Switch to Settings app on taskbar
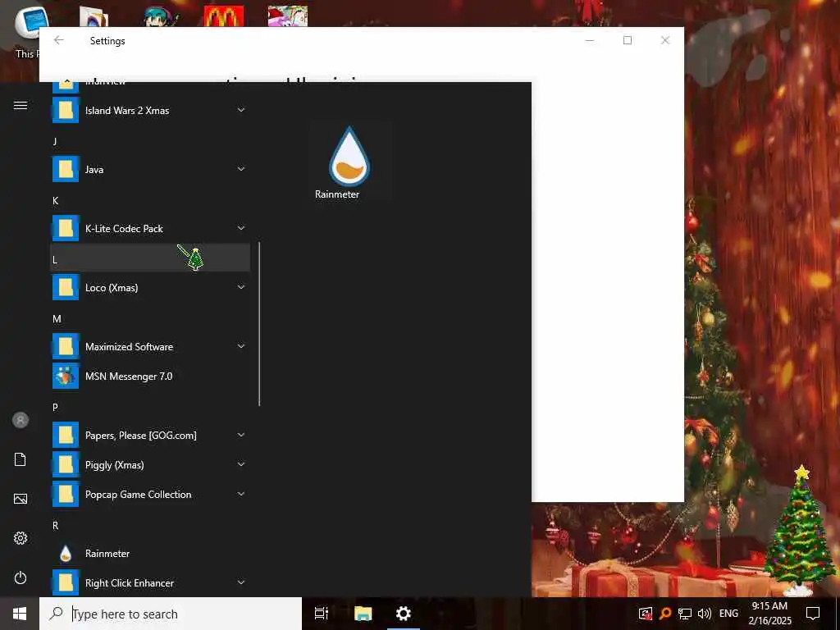 tap(404, 614)
